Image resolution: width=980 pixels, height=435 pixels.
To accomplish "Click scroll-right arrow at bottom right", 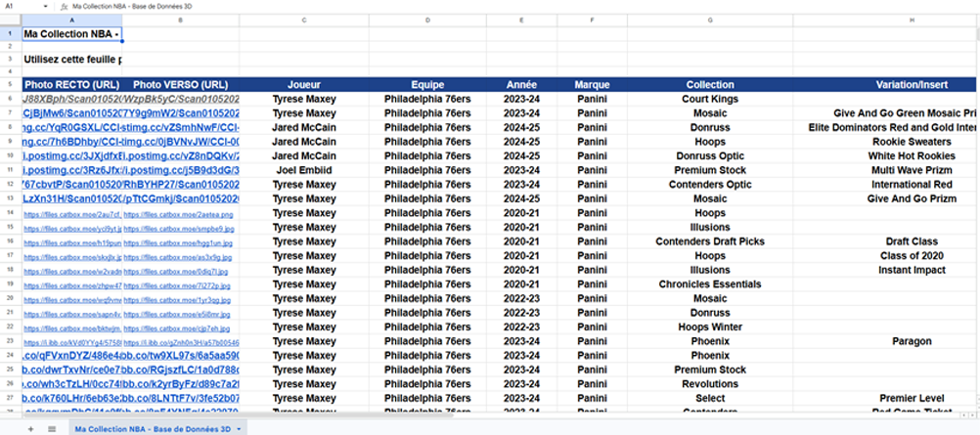I will point(974,414).
